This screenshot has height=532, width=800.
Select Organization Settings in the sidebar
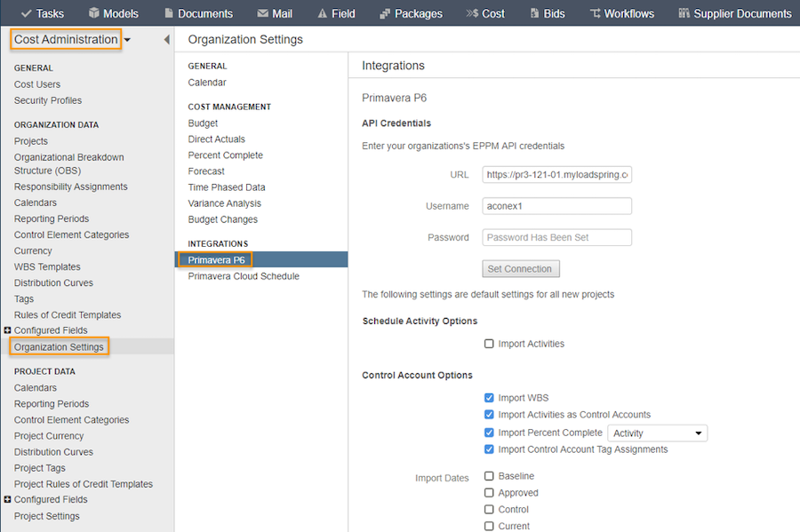pyautogui.click(x=59, y=346)
